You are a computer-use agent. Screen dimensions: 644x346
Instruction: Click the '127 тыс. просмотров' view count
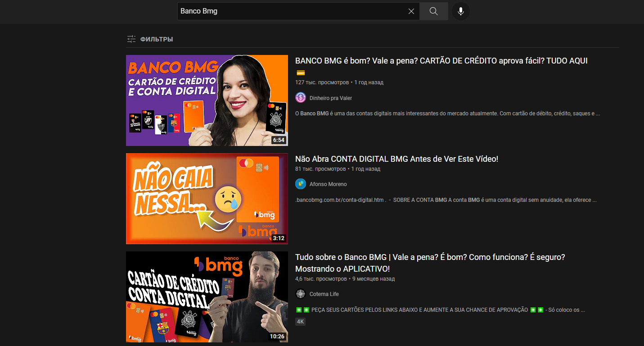[322, 82]
